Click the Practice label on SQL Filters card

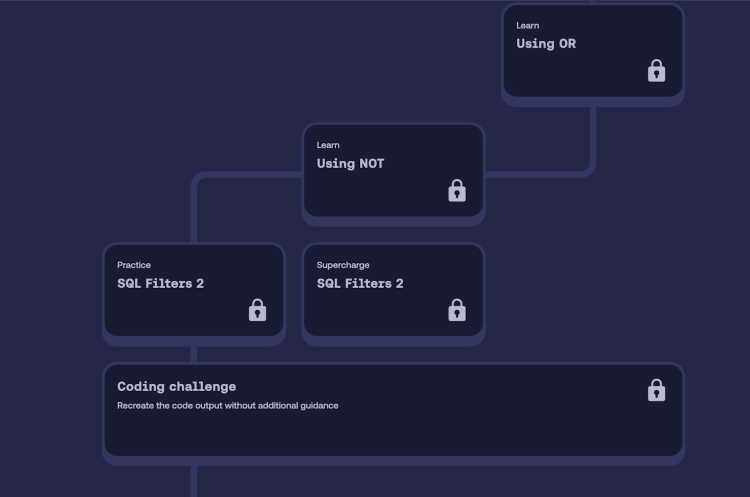134,265
